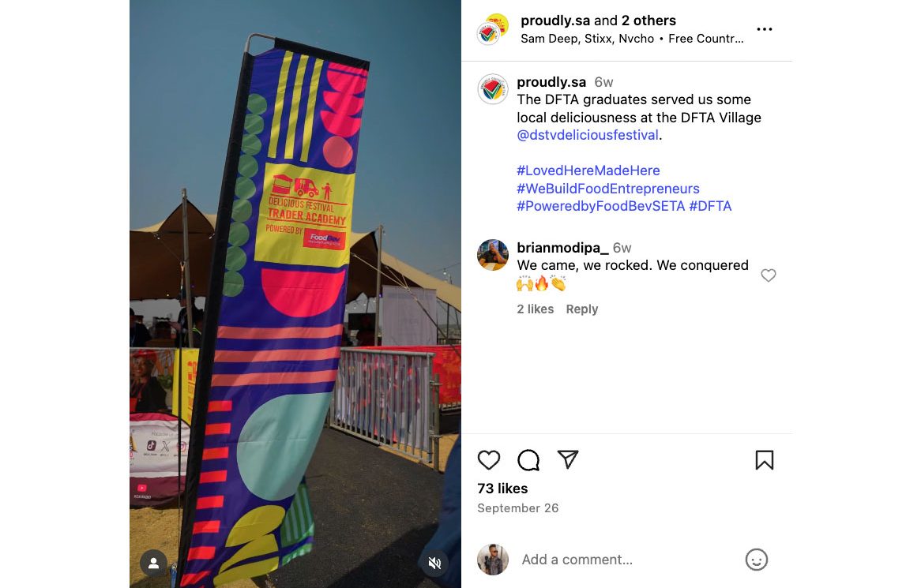
Task: Show tagged people on the video
Action: [x=154, y=563]
